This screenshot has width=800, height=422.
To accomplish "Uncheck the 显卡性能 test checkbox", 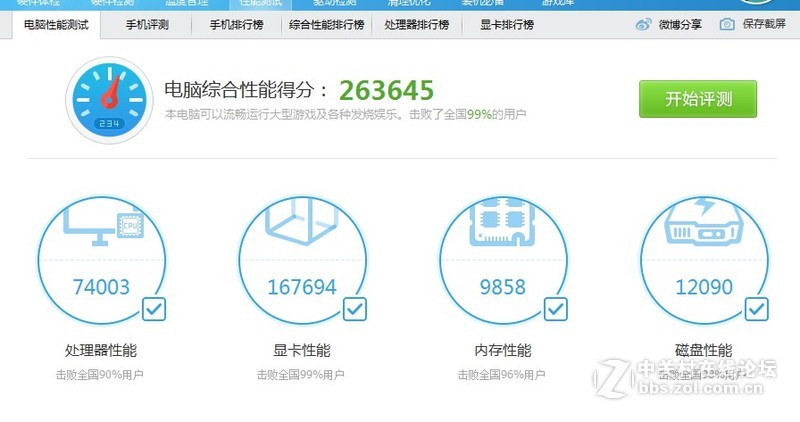I will click(355, 309).
